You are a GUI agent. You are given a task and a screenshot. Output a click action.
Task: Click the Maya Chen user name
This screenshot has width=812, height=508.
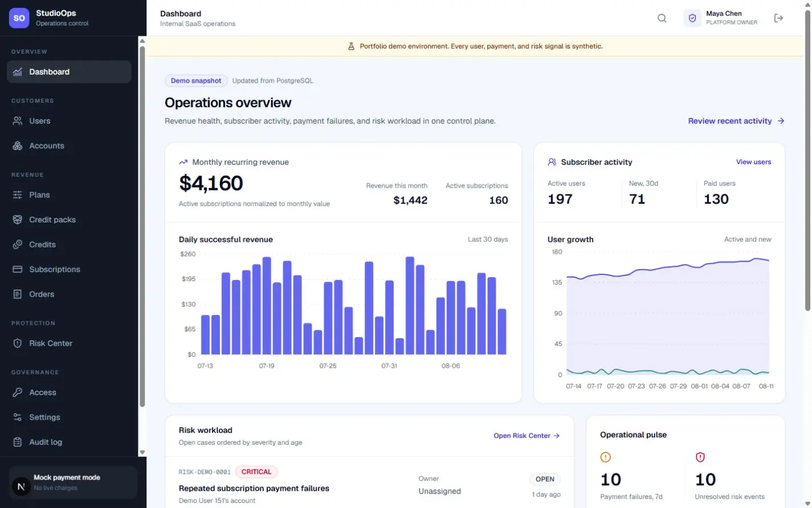tap(724, 14)
